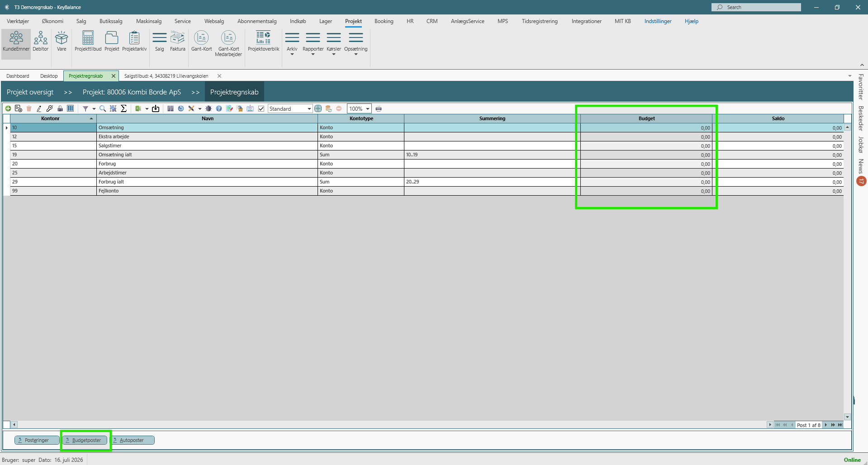Open the Gant-Kort chart

point(201,42)
